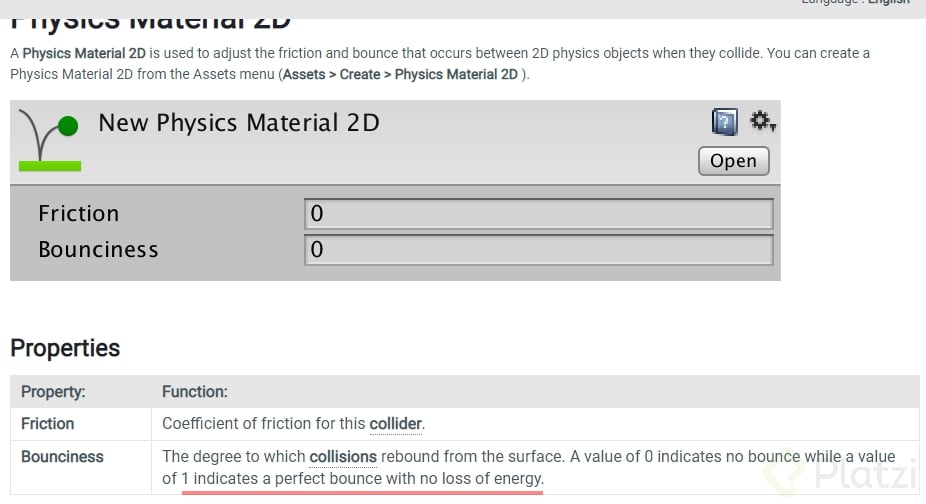
Task: Open the help book icon in inspector header
Action: (724, 122)
